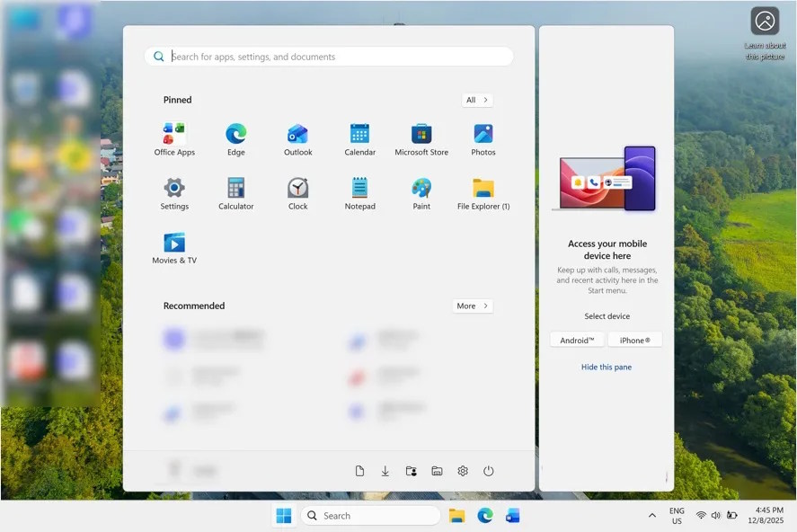Open the Photos app

[x=483, y=137]
